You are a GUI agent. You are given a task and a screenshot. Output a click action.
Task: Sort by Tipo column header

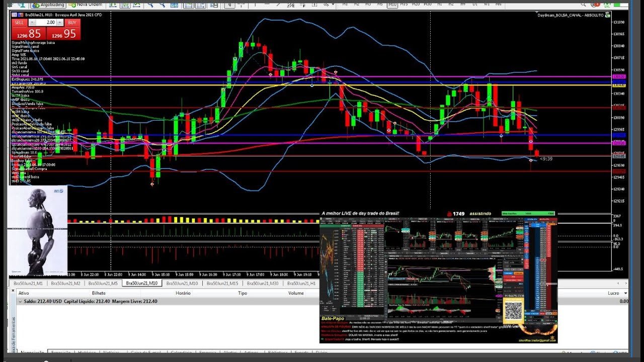(x=243, y=293)
